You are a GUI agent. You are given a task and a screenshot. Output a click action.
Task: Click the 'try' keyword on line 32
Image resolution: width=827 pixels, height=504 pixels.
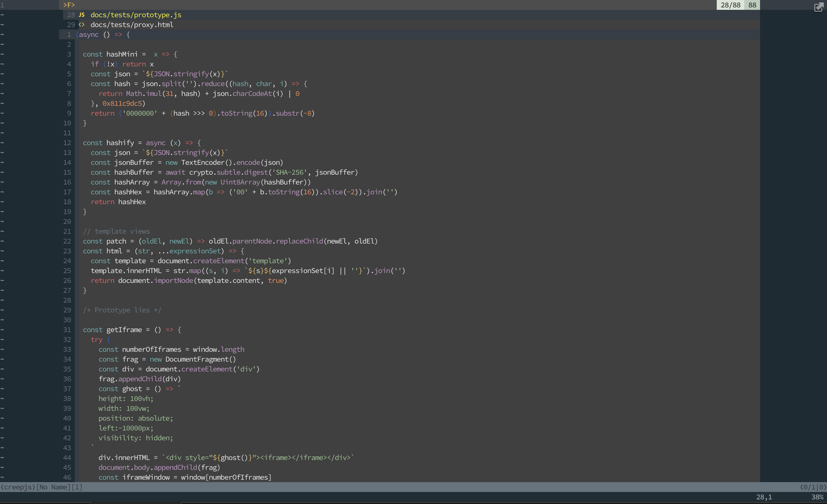[x=96, y=339]
